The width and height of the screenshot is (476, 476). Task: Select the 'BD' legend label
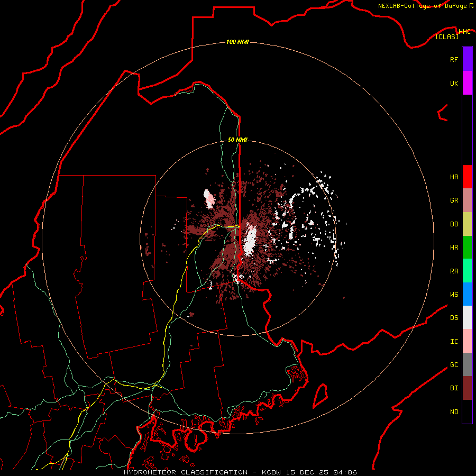pyautogui.click(x=454, y=224)
